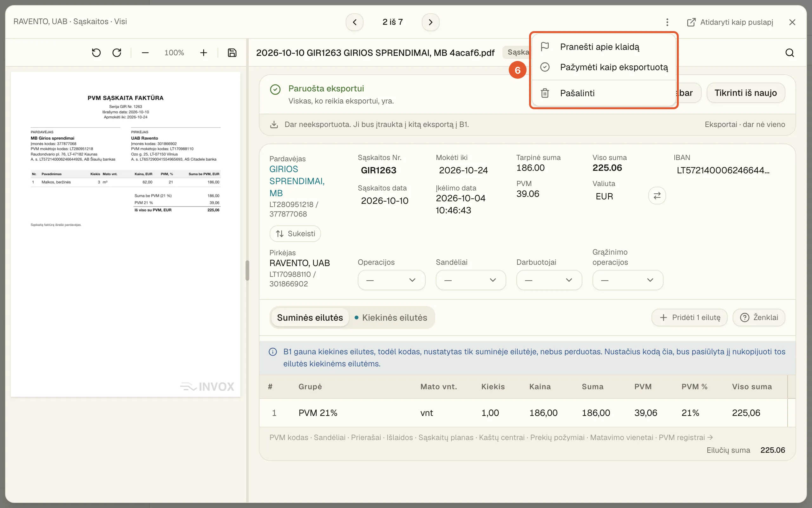The height and width of the screenshot is (508, 812).
Task: Click Tikrinti iš naujo button
Action: tap(746, 93)
